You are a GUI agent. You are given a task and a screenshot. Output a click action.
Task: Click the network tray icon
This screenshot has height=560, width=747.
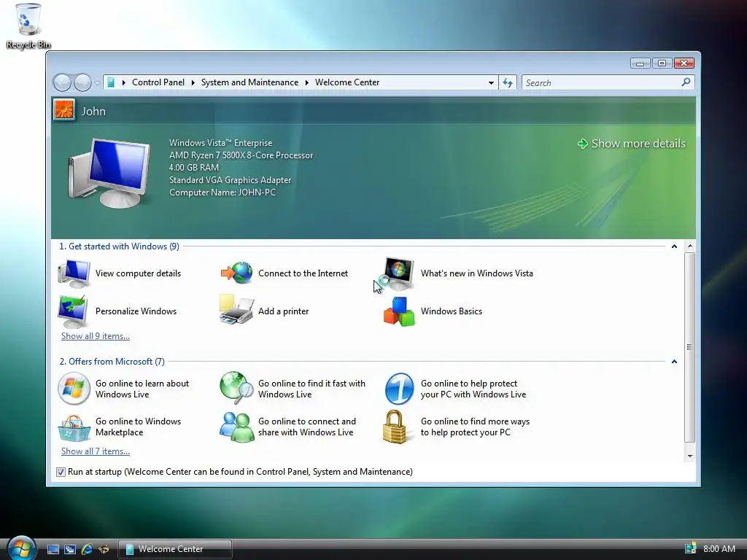point(690,548)
